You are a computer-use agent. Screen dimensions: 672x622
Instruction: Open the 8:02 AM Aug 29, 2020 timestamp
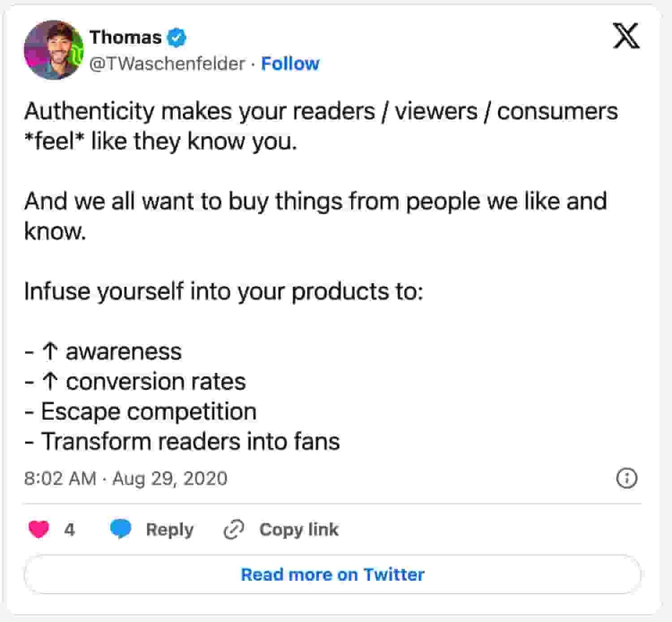pyautogui.click(x=126, y=479)
